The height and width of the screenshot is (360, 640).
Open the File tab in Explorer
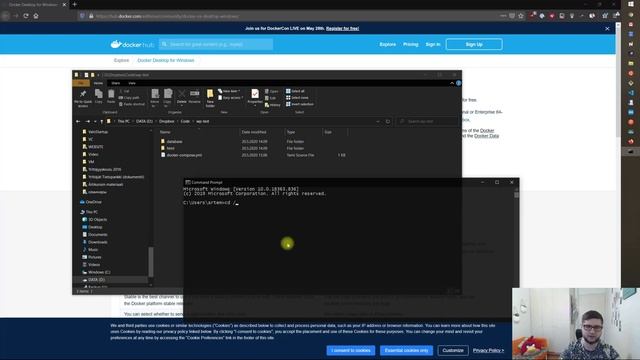[x=81, y=83]
